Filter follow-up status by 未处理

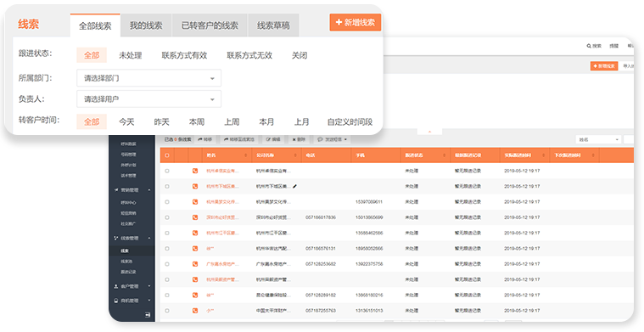pos(130,55)
